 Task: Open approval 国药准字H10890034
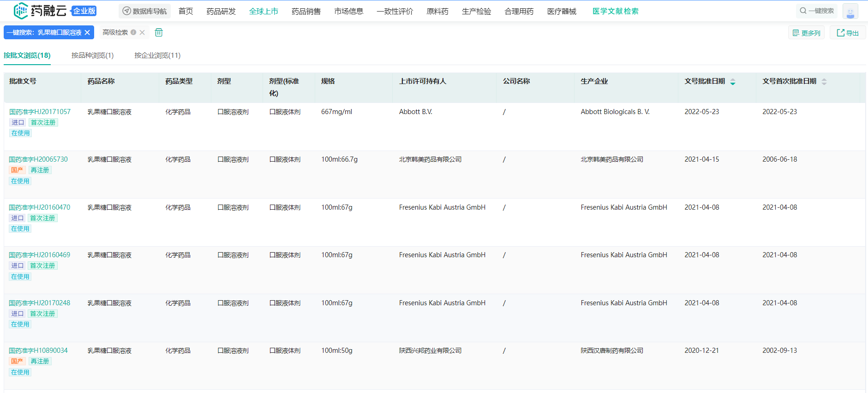click(x=38, y=351)
